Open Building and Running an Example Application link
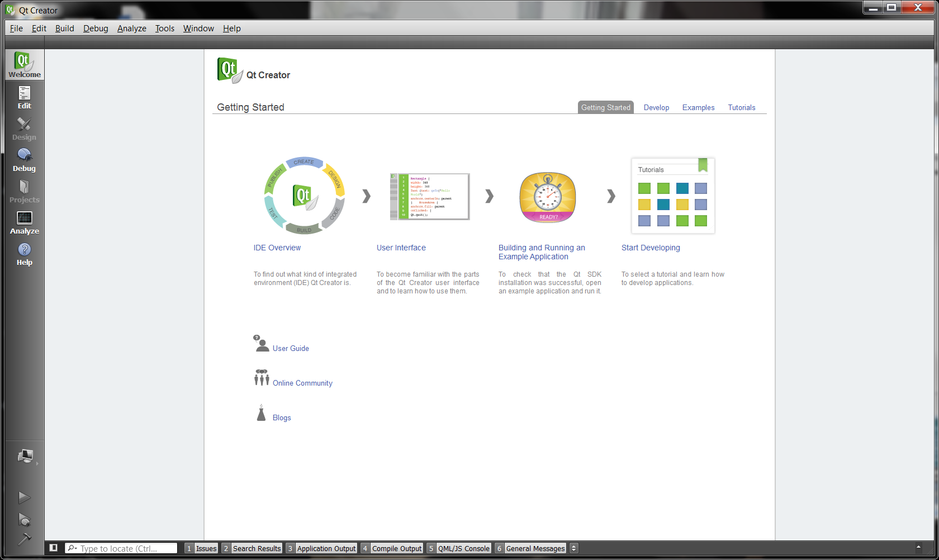Image resolution: width=939 pixels, height=560 pixels. pyautogui.click(x=542, y=252)
